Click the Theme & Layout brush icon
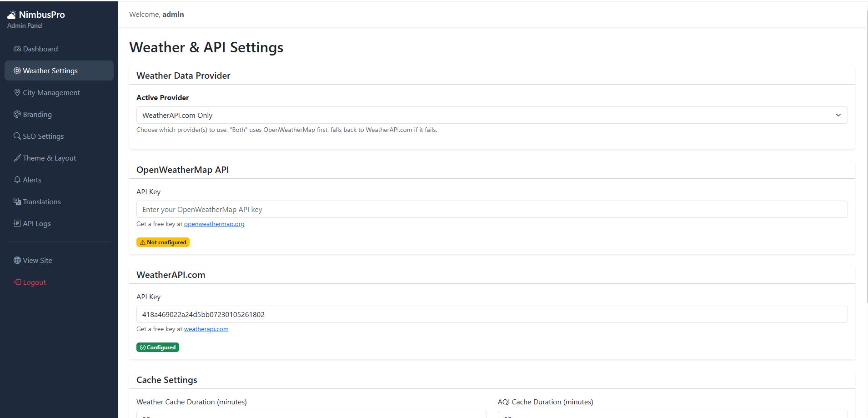The height and width of the screenshot is (418, 868). (x=17, y=158)
